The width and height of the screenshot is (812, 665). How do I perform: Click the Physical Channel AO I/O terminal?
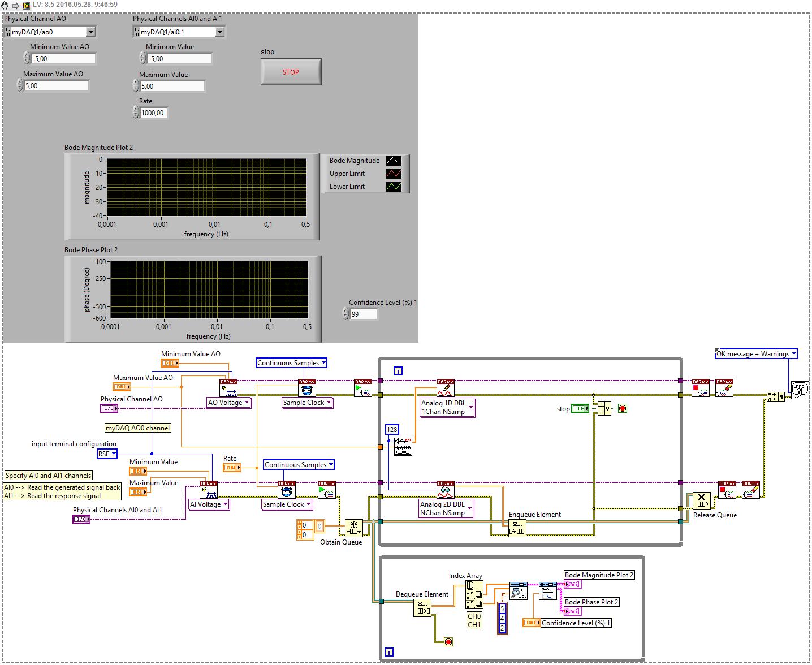109,408
